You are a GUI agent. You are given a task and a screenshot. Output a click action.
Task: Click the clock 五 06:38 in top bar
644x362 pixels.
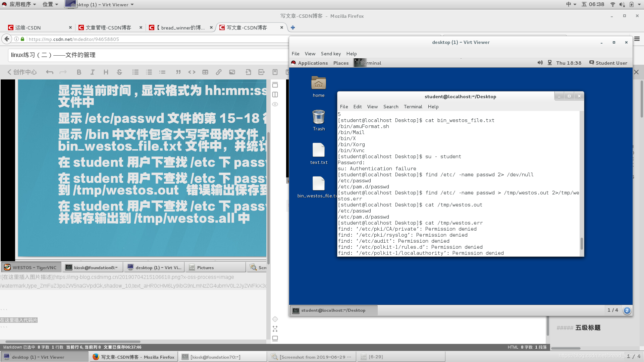[593, 4]
